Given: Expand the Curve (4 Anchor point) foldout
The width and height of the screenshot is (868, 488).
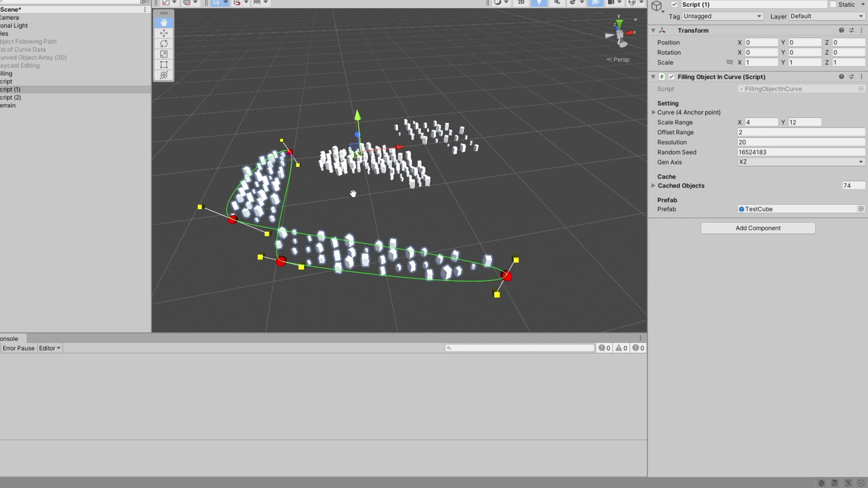Looking at the screenshot, I should 654,112.
